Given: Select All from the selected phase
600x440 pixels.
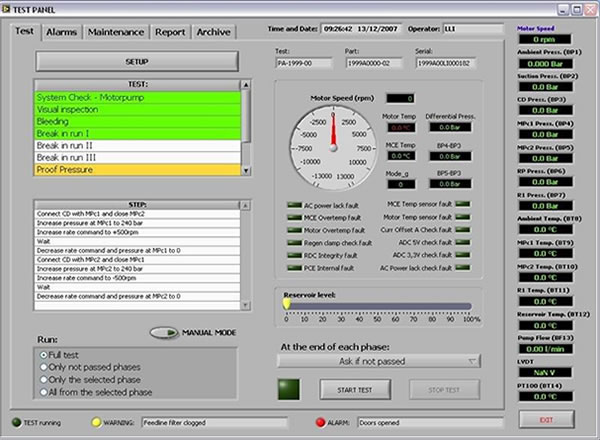Looking at the screenshot, I should 43,392.
